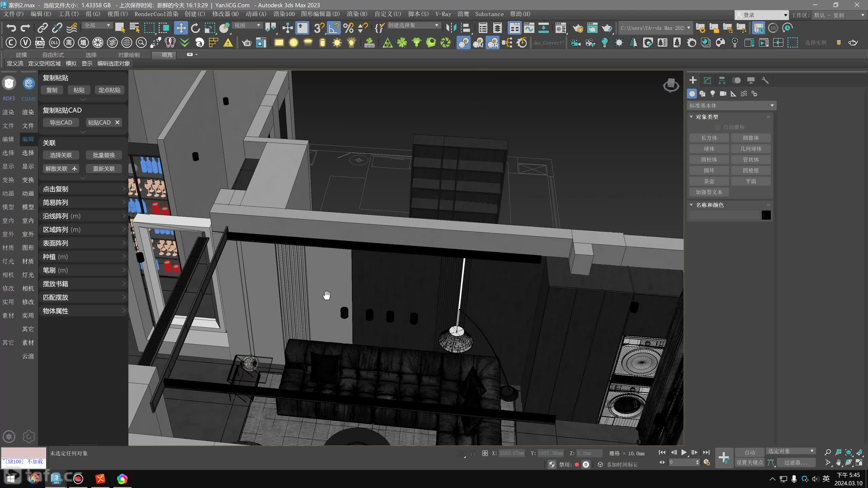Screen dimensions: 868x488
Task: Click the Mirror tool icon
Action: click(451, 28)
